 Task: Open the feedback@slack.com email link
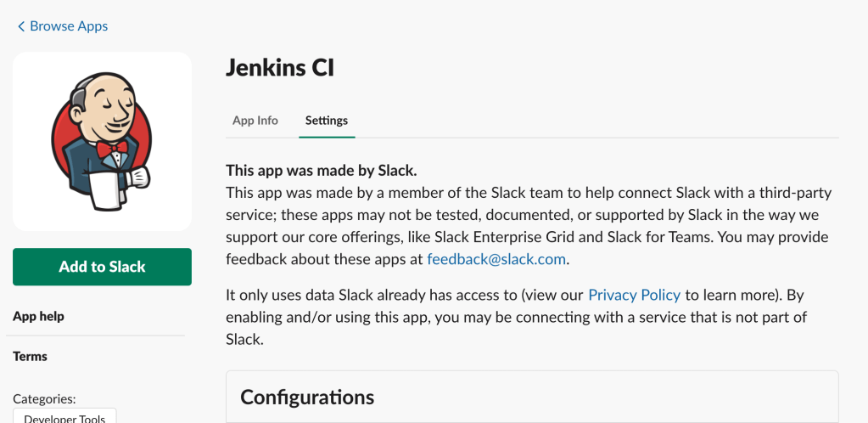[x=496, y=258]
